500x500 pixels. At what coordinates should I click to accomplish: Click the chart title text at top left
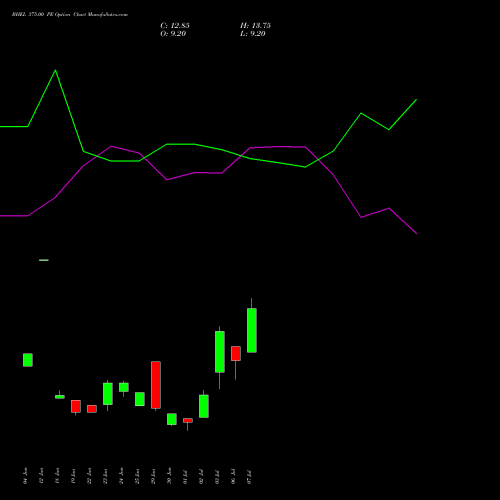tap(70, 15)
